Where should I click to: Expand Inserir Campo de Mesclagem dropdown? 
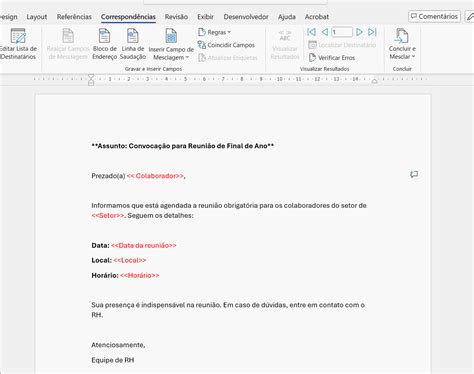click(171, 57)
